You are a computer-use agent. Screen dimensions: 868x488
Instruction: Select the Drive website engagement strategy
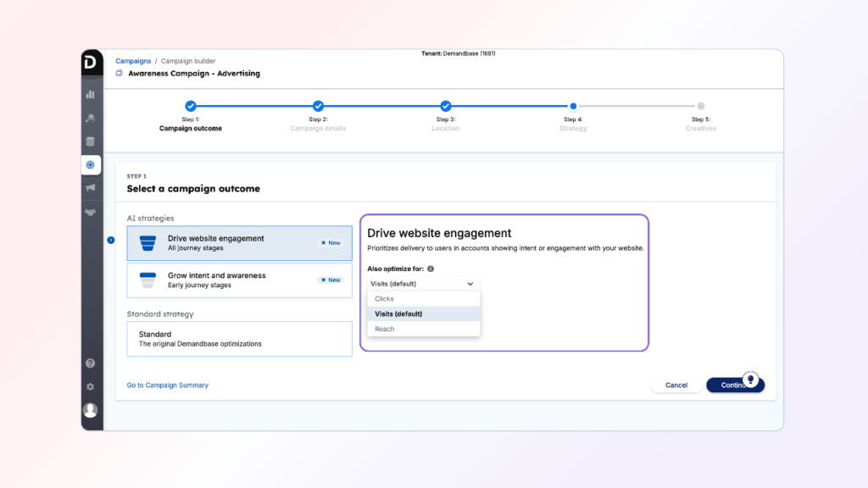[x=239, y=243]
